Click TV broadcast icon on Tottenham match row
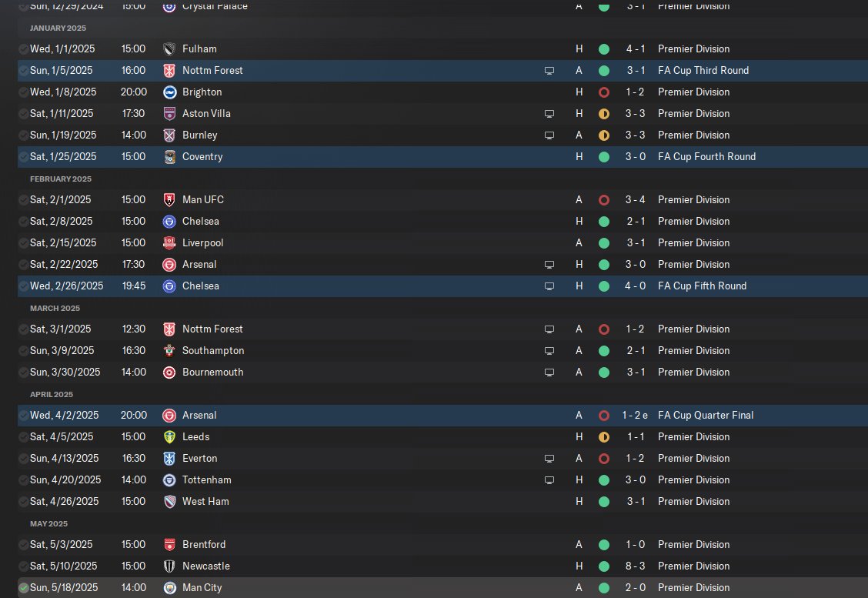The width and height of the screenshot is (868, 598). 549,480
